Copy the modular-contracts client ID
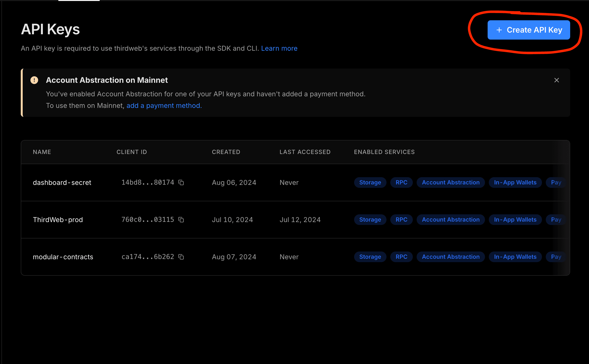This screenshot has width=589, height=364. point(181,257)
